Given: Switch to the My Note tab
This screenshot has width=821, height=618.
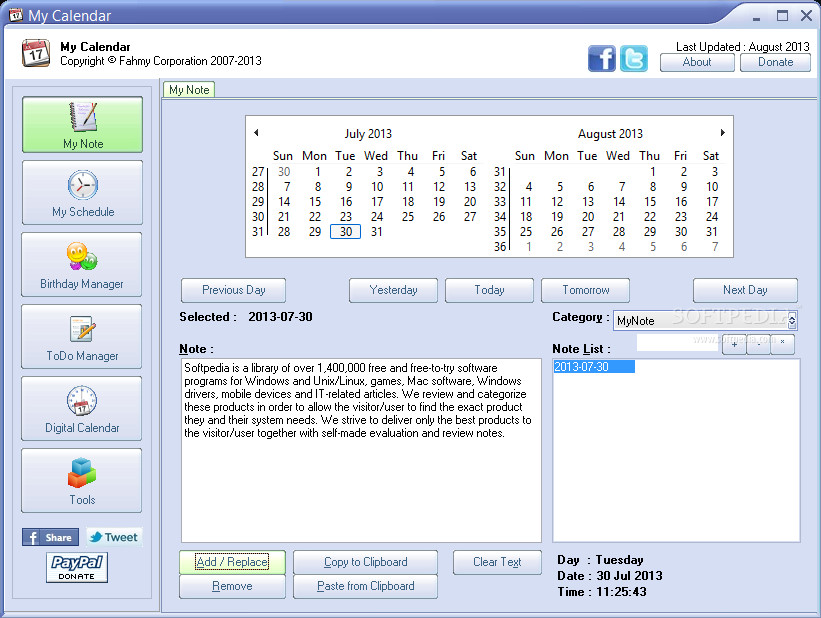Looking at the screenshot, I should [189, 90].
